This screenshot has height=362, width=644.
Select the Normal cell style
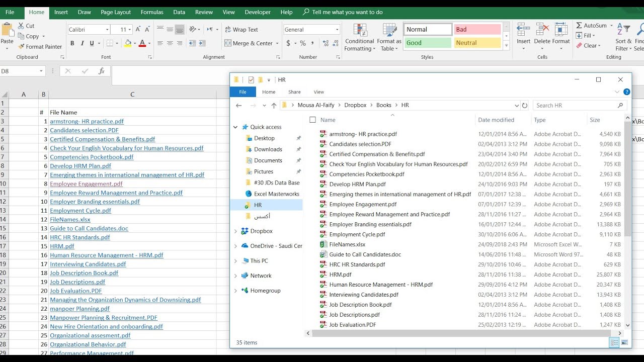tap(428, 30)
